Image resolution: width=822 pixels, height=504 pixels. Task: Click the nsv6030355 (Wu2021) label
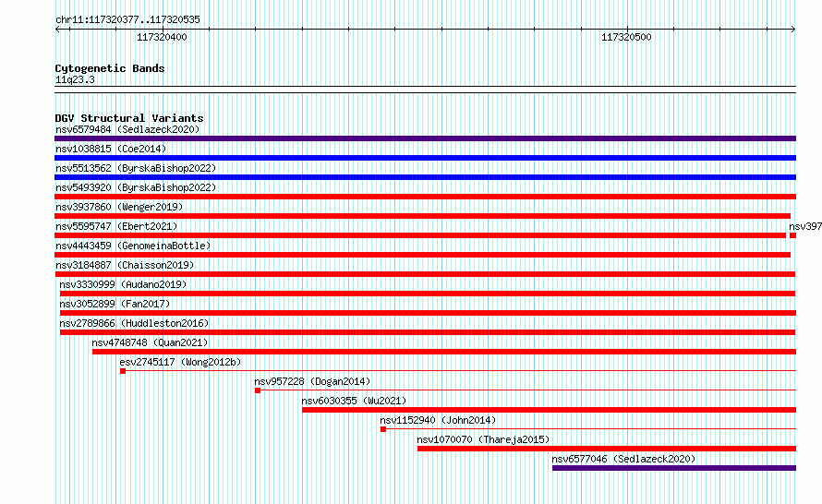click(x=354, y=401)
